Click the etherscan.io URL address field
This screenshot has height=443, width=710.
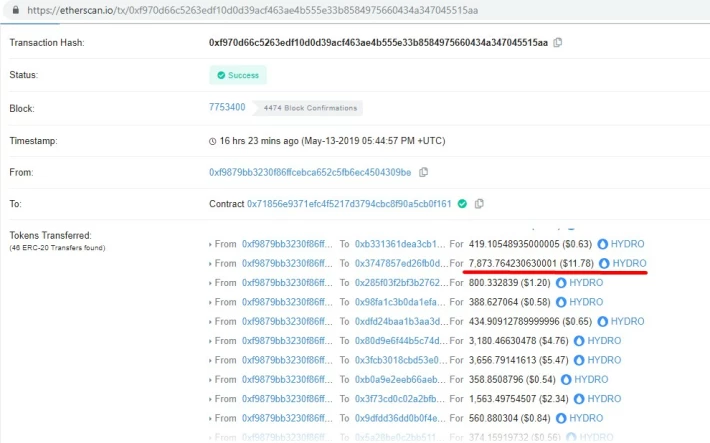point(252,10)
